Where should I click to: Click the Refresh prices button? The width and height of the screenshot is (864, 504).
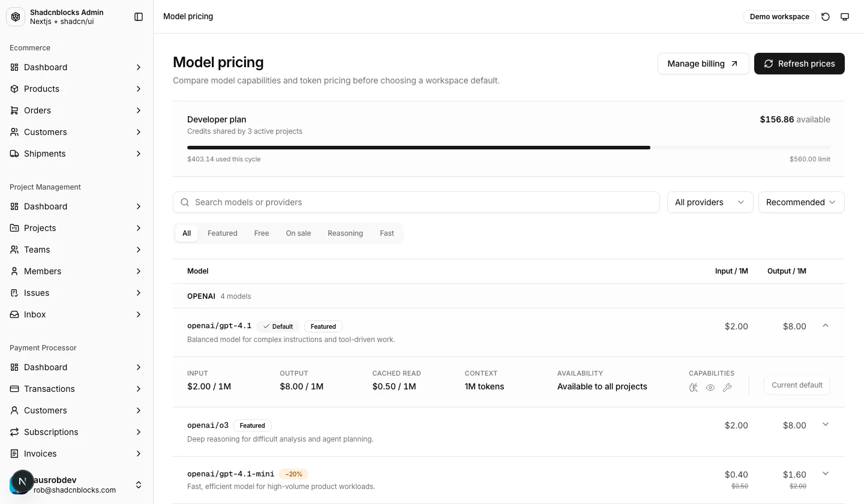(x=799, y=64)
